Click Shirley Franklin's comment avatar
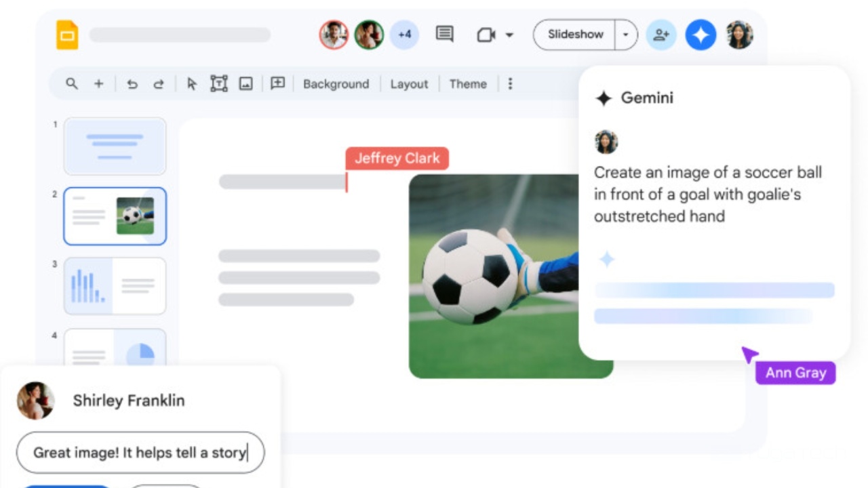The image size is (868, 488). pos(35,401)
